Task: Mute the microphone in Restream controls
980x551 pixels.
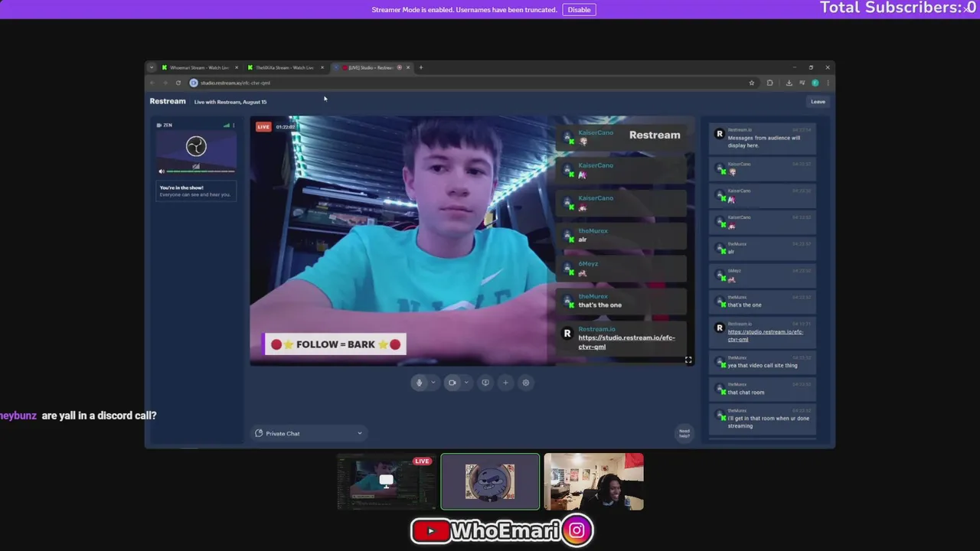Action: tap(419, 383)
